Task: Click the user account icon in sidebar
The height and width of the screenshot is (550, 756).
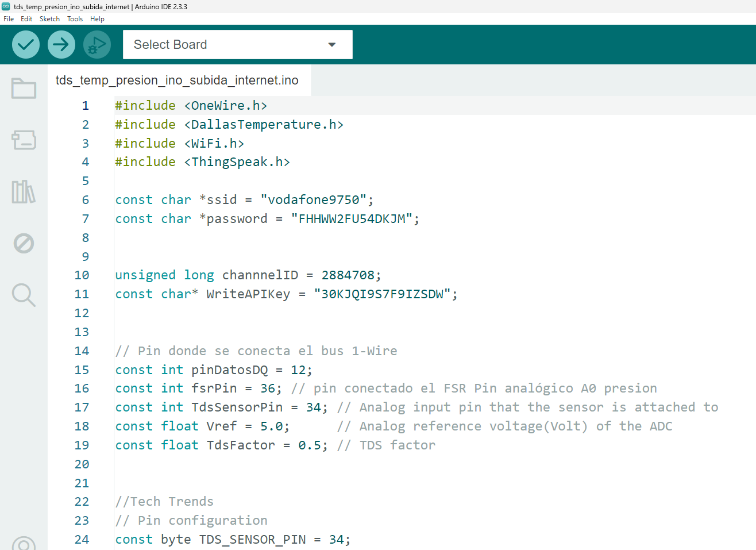Action: pos(24,544)
